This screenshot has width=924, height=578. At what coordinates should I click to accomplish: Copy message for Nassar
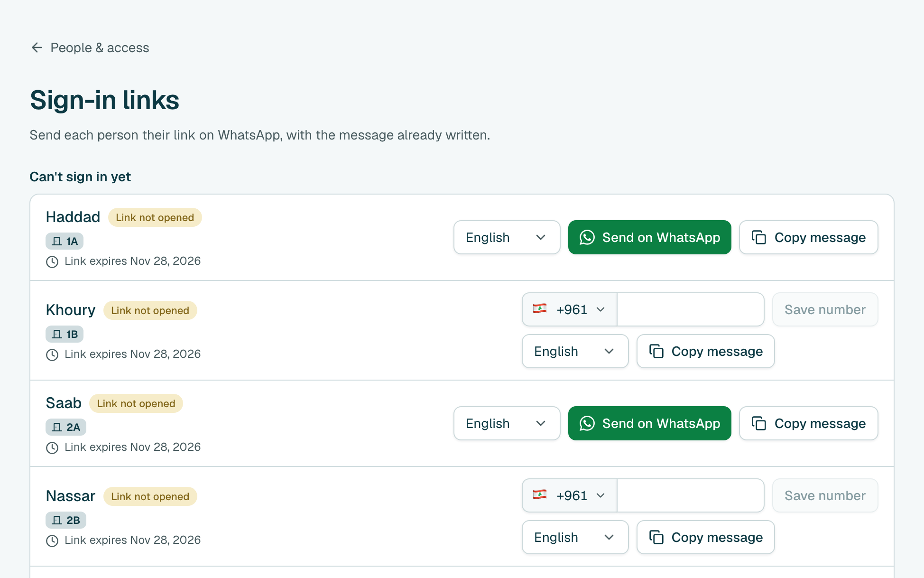[705, 537]
